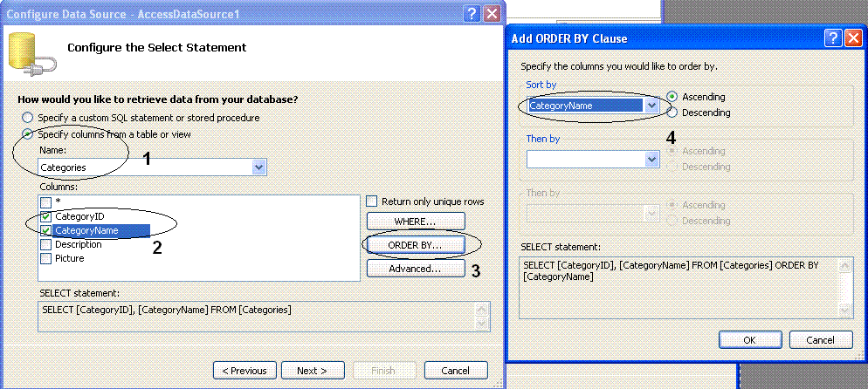Close the Add ORDER BY Clause dialog
The width and height of the screenshot is (868, 389).
(x=853, y=38)
